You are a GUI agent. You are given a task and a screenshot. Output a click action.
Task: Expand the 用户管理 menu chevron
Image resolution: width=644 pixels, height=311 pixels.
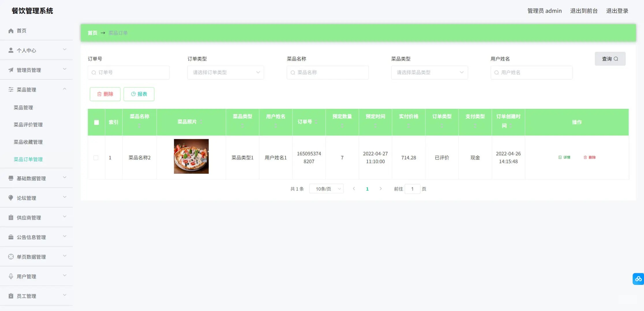[65, 275]
